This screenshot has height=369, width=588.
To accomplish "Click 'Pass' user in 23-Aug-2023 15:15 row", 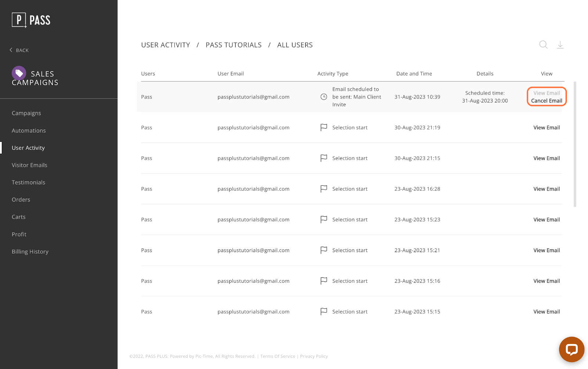I will point(146,312).
